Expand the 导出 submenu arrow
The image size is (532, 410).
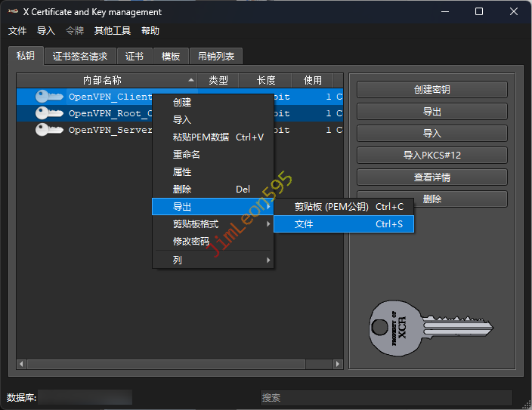point(268,206)
